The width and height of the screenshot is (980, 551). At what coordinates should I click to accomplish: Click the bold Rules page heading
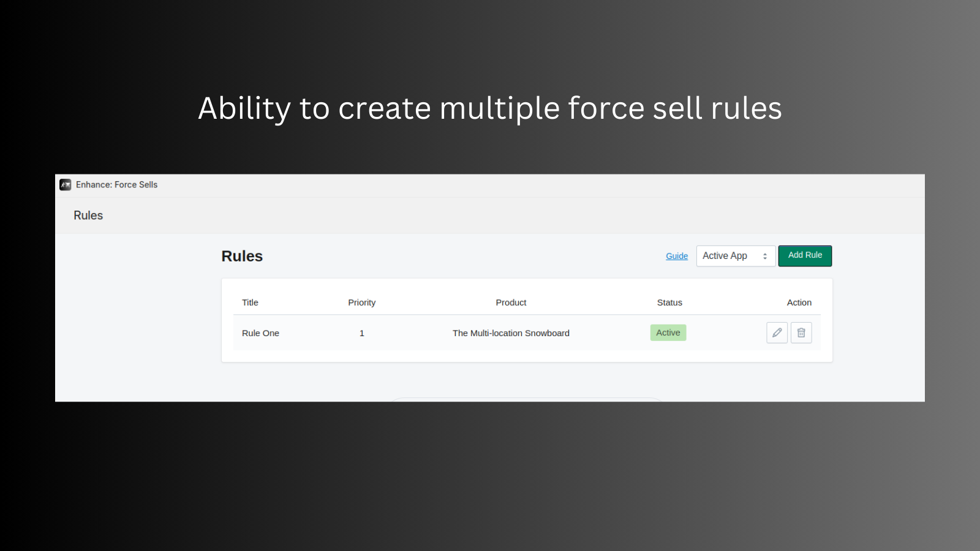[242, 257]
